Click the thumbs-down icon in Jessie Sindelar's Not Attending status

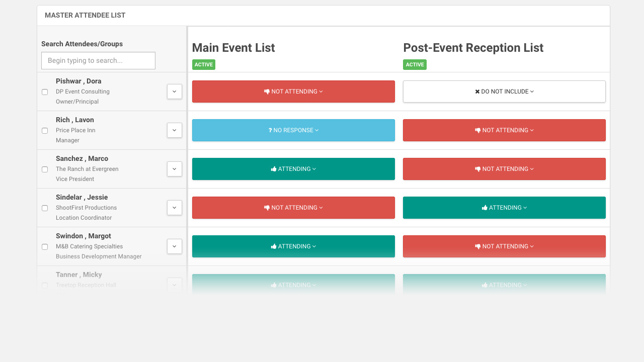click(267, 208)
